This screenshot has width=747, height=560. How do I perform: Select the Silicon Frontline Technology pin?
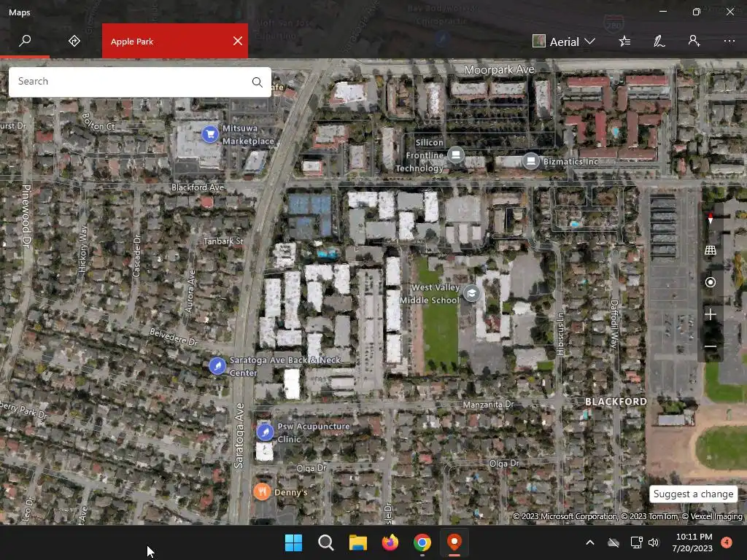456,155
